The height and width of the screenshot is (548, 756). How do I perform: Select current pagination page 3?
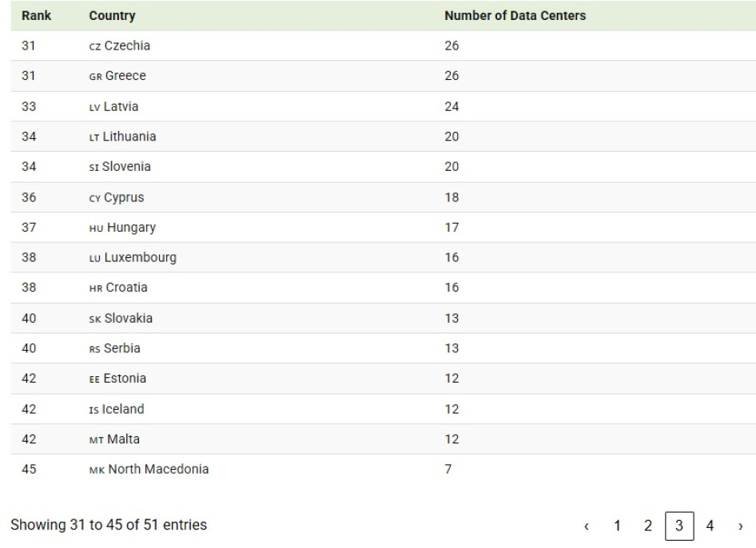click(x=679, y=526)
